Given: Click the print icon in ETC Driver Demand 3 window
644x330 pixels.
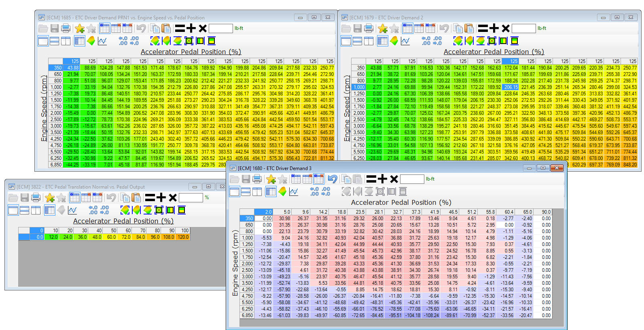Looking at the screenshot, I should (x=257, y=179).
